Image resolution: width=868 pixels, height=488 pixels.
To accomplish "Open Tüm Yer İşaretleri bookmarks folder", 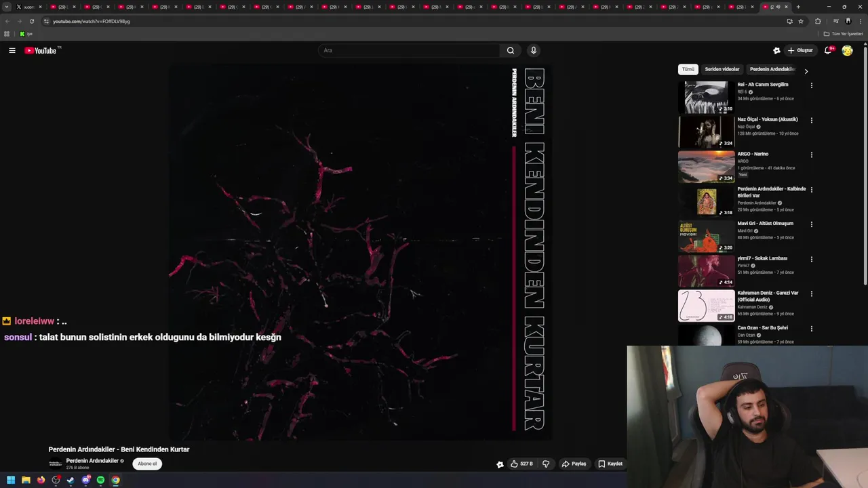I will point(843,34).
